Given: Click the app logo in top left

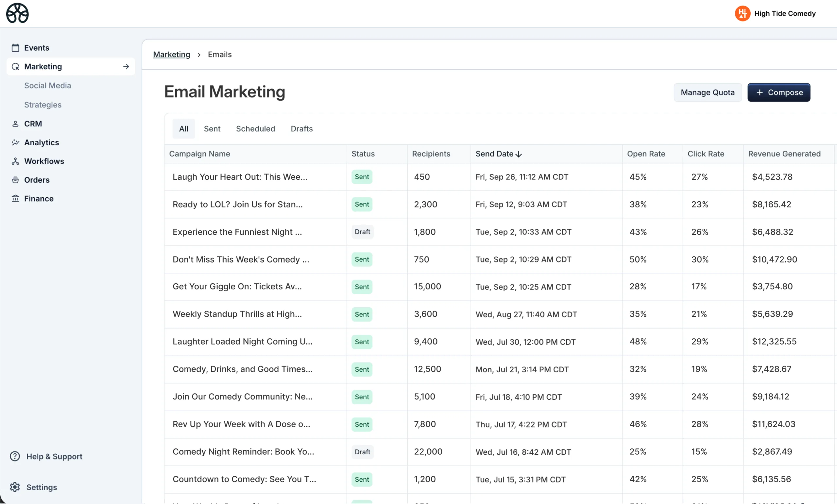Looking at the screenshot, I should coord(17,13).
